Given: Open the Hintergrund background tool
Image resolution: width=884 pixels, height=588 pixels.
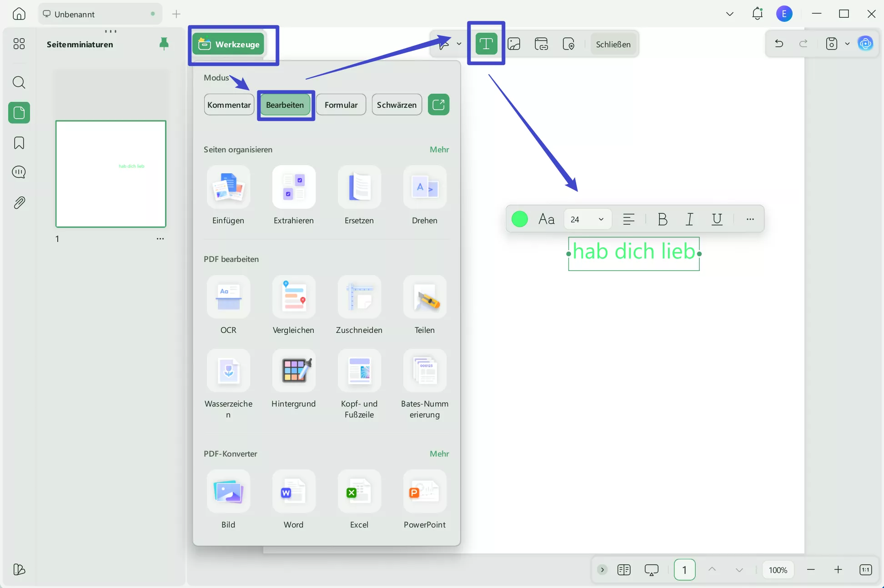Looking at the screenshot, I should pyautogui.click(x=294, y=371).
